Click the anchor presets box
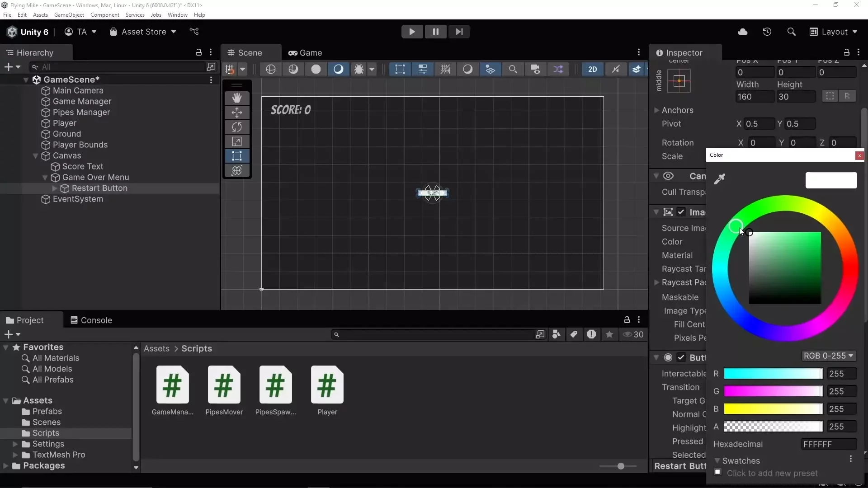The width and height of the screenshot is (868, 488). tap(679, 81)
